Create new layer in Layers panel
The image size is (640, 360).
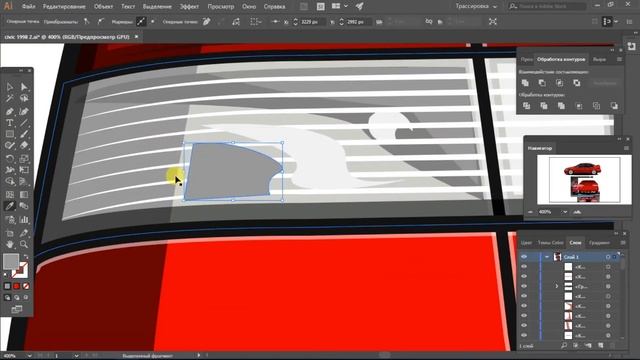pyautogui.click(x=600, y=345)
